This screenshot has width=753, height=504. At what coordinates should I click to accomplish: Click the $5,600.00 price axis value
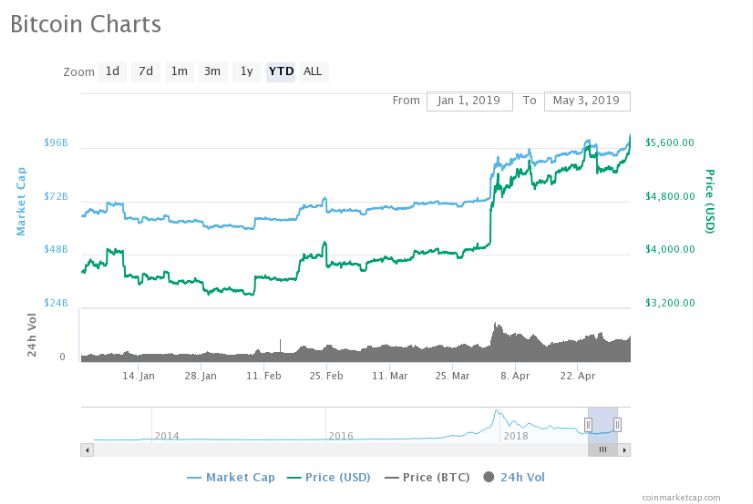670,143
